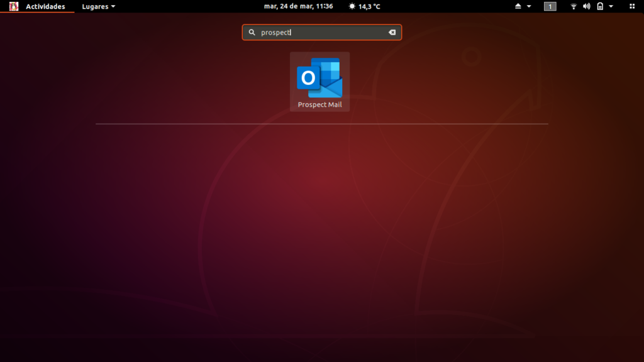The height and width of the screenshot is (362, 644).
Task: Open the Lugares menu
Action: (98, 6)
